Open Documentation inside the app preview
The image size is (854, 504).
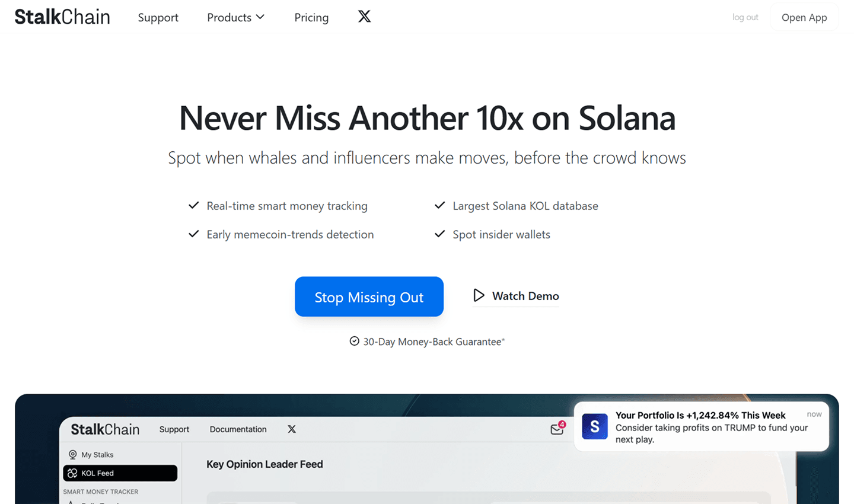coord(238,429)
